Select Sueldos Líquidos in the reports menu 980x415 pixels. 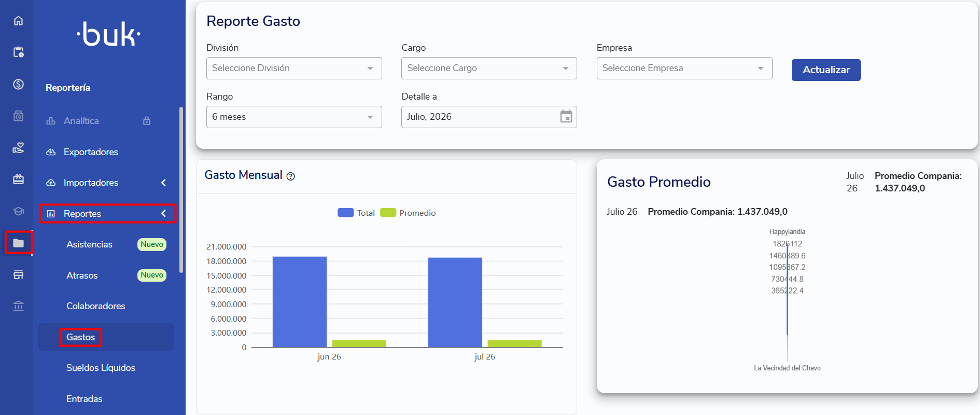pyautogui.click(x=101, y=368)
